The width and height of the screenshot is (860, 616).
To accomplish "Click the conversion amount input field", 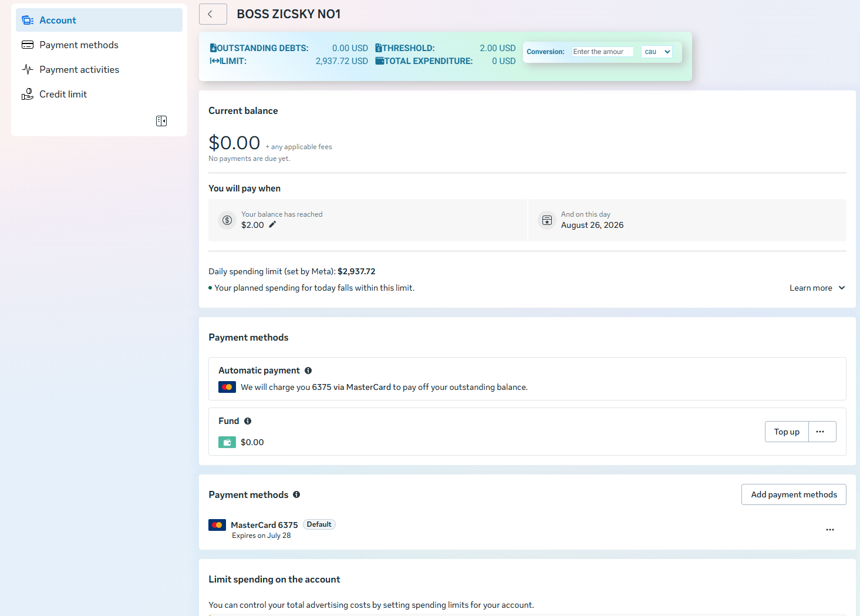I will (603, 52).
